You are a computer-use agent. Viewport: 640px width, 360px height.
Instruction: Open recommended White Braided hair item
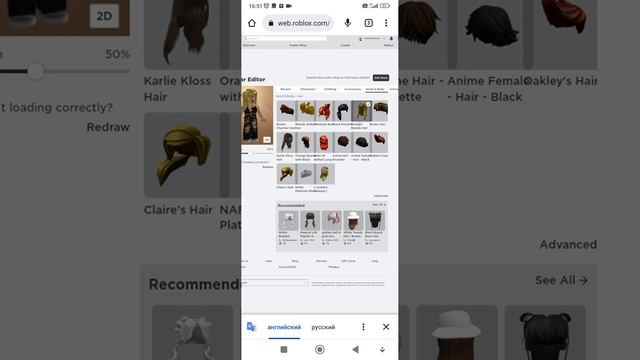288,221
